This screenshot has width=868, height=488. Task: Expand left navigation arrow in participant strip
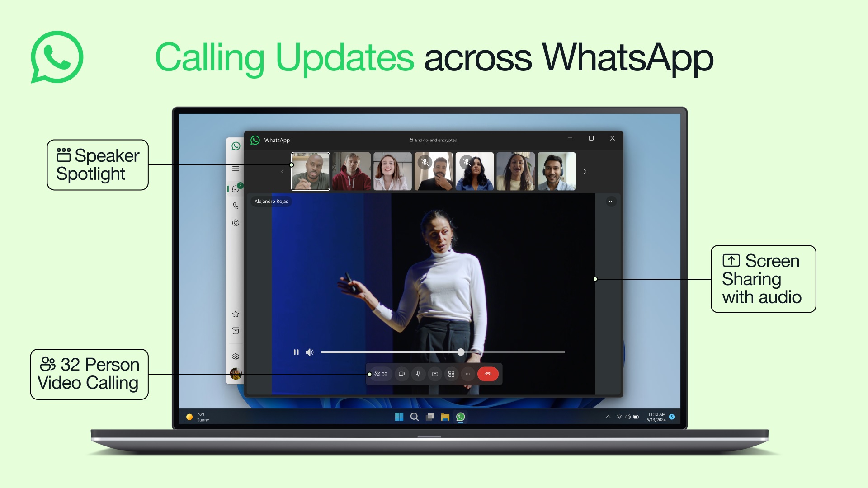click(x=281, y=172)
